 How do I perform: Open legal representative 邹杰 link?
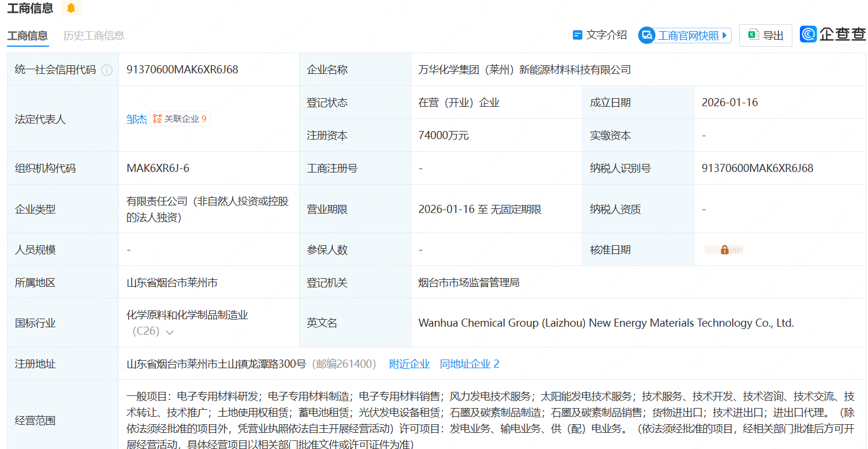(137, 119)
